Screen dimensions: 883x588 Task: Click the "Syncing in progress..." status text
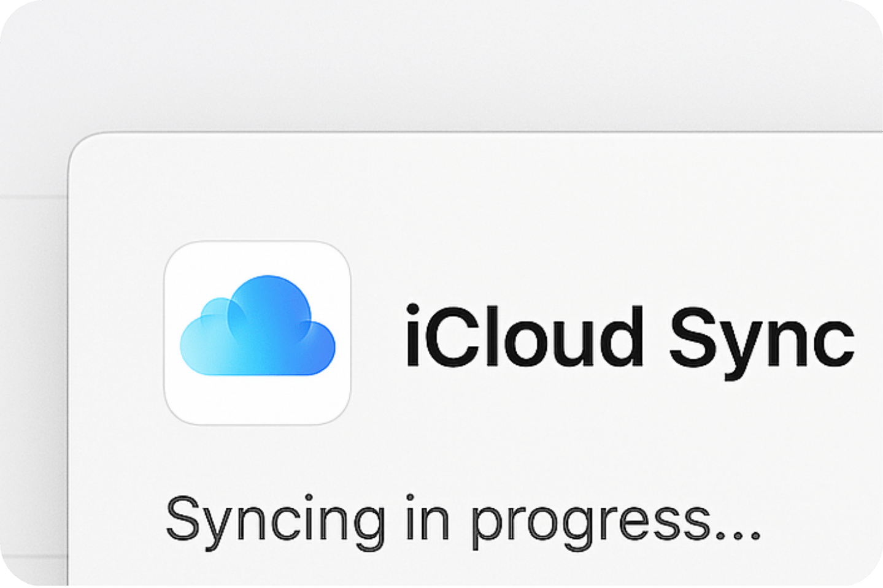463,521
